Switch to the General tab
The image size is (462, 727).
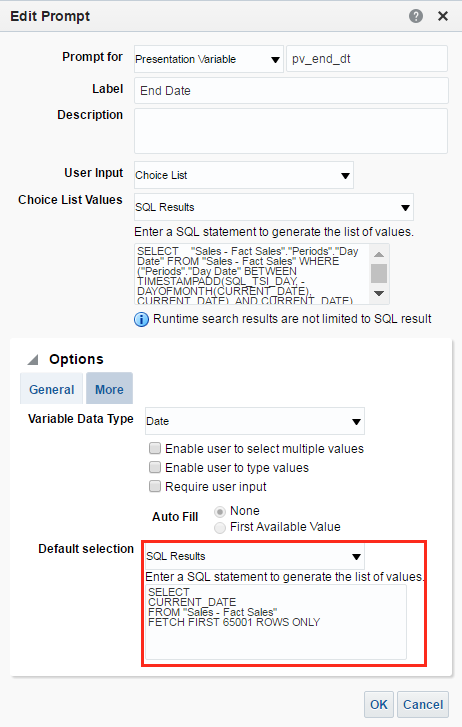point(51,389)
